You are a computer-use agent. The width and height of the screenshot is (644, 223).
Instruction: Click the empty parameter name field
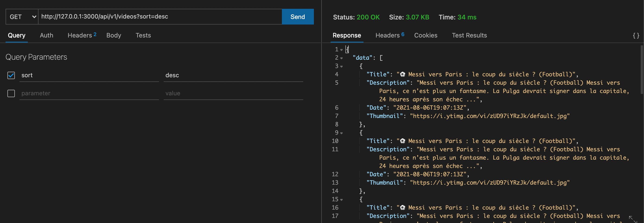89,93
